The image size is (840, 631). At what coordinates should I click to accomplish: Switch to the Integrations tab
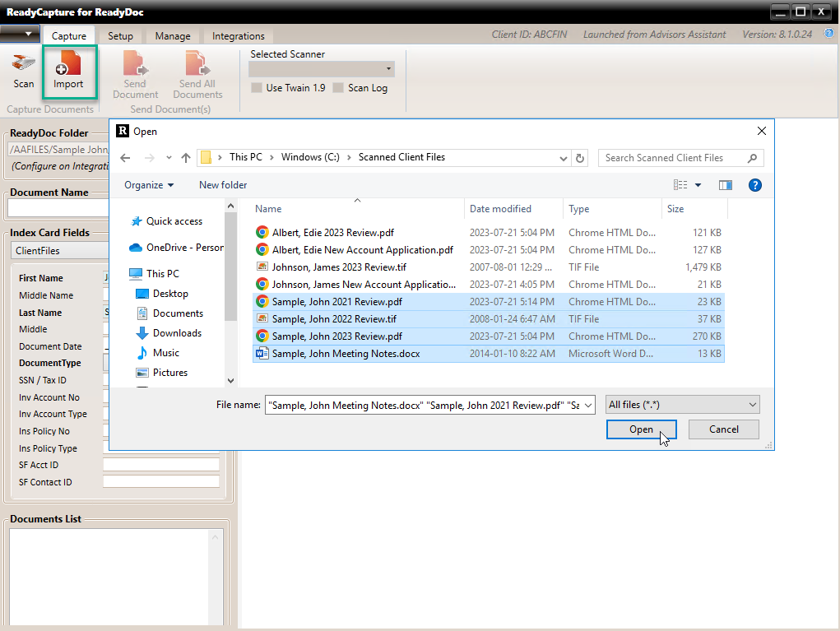(239, 35)
